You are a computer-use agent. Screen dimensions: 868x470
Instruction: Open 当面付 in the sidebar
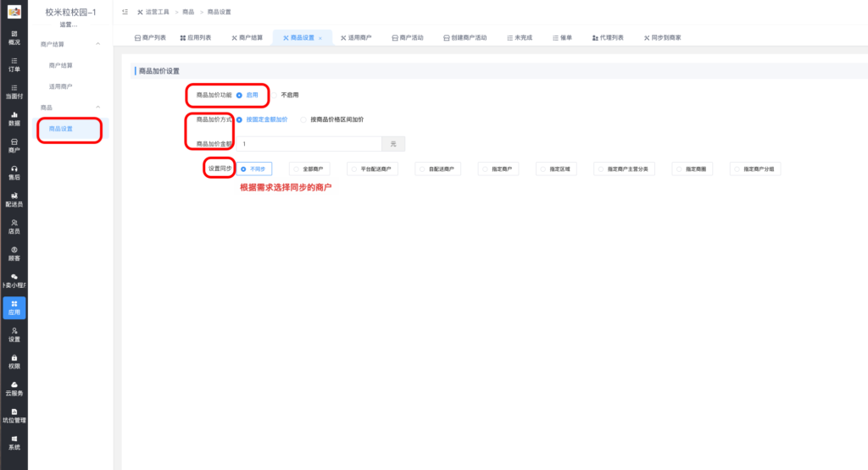(x=14, y=91)
